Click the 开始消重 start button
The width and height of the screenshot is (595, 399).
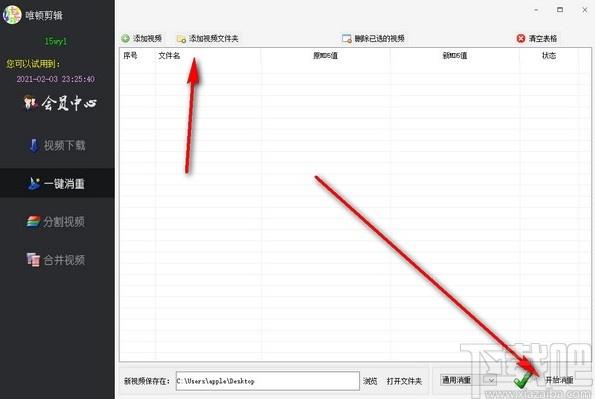point(559,380)
